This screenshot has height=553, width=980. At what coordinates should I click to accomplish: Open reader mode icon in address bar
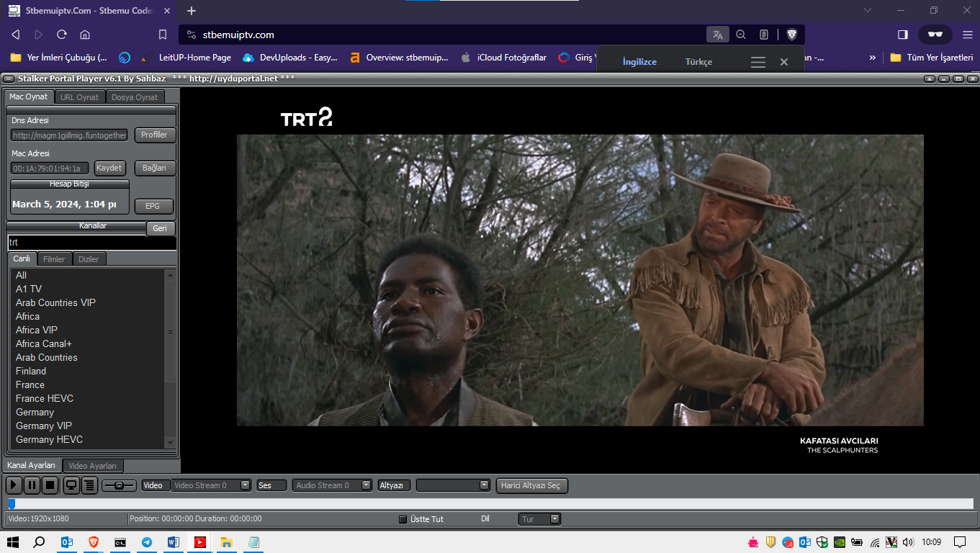click(764, 35)
